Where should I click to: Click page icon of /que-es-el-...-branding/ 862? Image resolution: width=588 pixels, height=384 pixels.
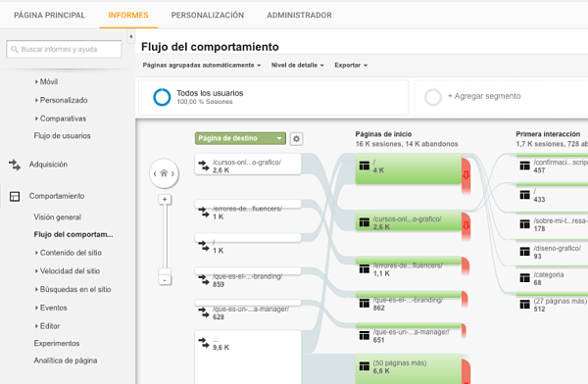pos(365,303)
